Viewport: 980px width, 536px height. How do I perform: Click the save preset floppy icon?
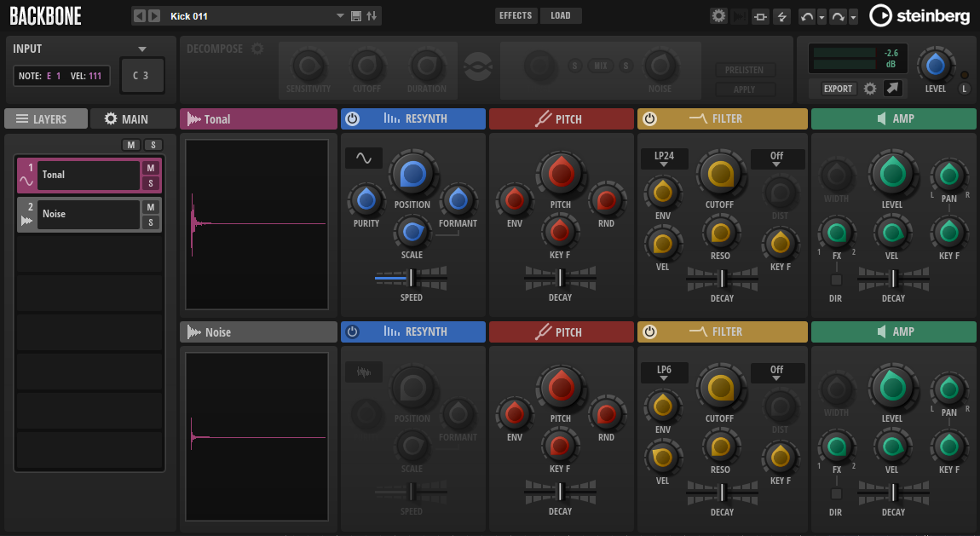click(356, 16)
